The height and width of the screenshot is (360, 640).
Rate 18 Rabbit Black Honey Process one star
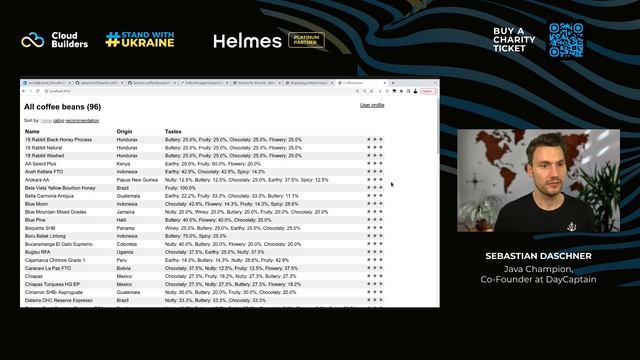pos(369,140)
